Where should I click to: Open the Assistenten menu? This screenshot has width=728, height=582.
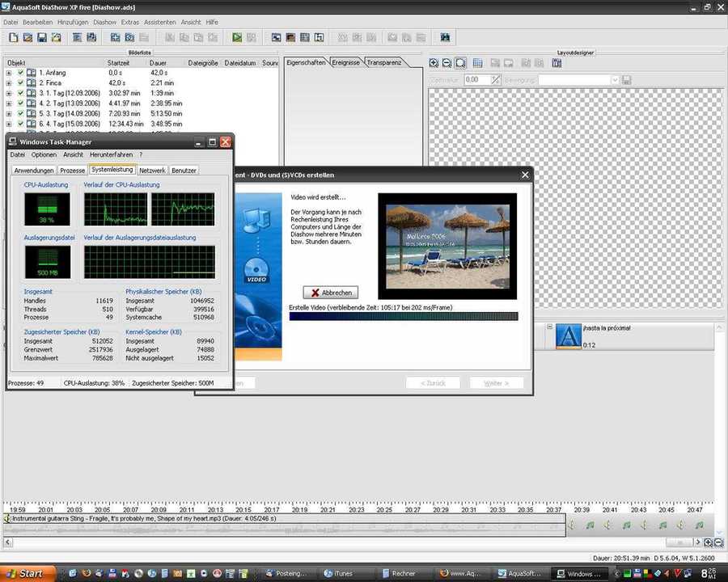[x=161, y=22]
